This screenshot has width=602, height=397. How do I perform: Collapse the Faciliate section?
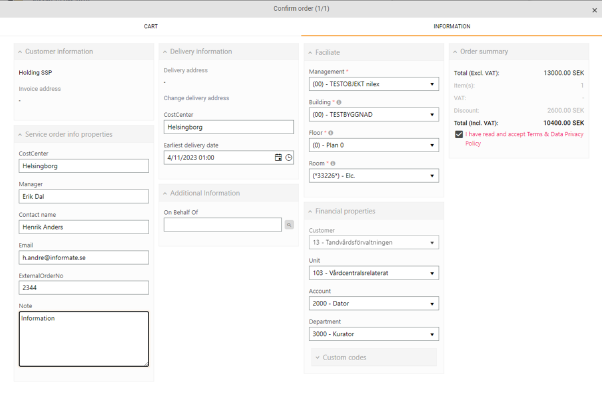(x=374, y=52)
